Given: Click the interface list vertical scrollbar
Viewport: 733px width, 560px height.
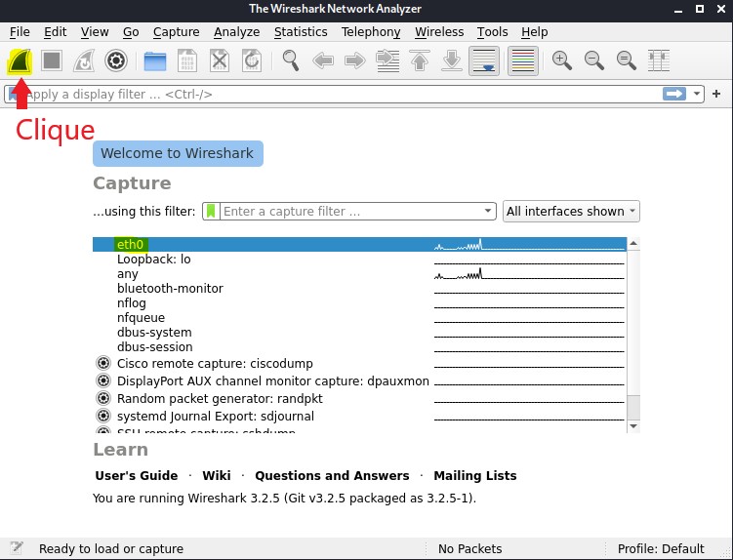Looking at the screenshot, I should coord(633,332).
